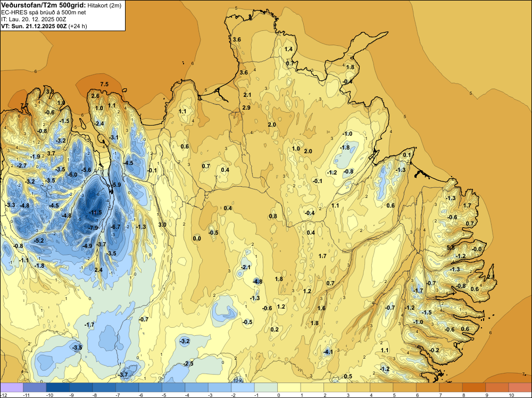Image resolution: width=532 pixels, height=398 pixels.
Task: Select the orange legend swatch labeled 8
Action: click(474, 387)
